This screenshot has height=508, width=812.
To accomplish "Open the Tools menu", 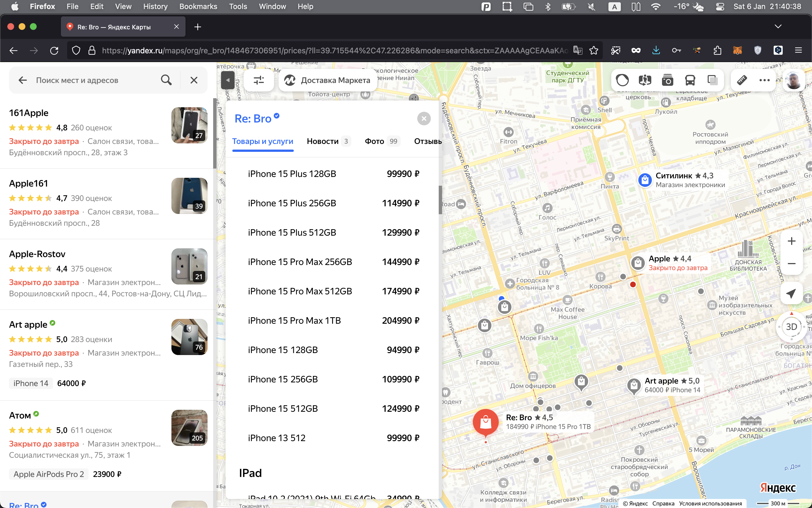I will pos(238,6).
